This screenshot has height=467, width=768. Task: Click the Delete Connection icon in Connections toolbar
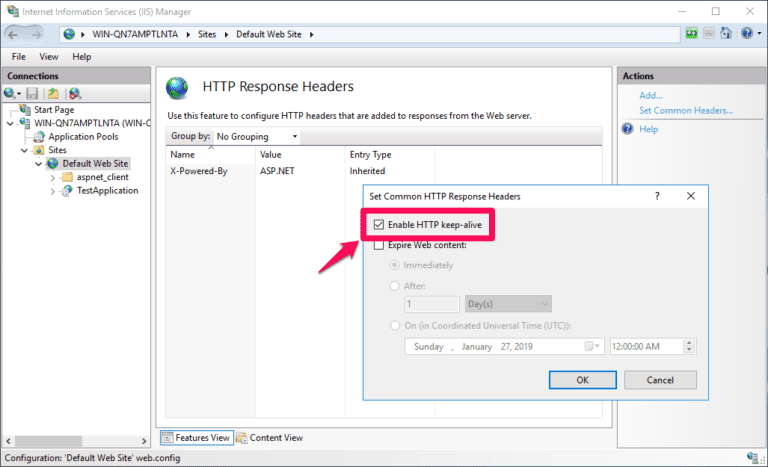tap(74, 93)
